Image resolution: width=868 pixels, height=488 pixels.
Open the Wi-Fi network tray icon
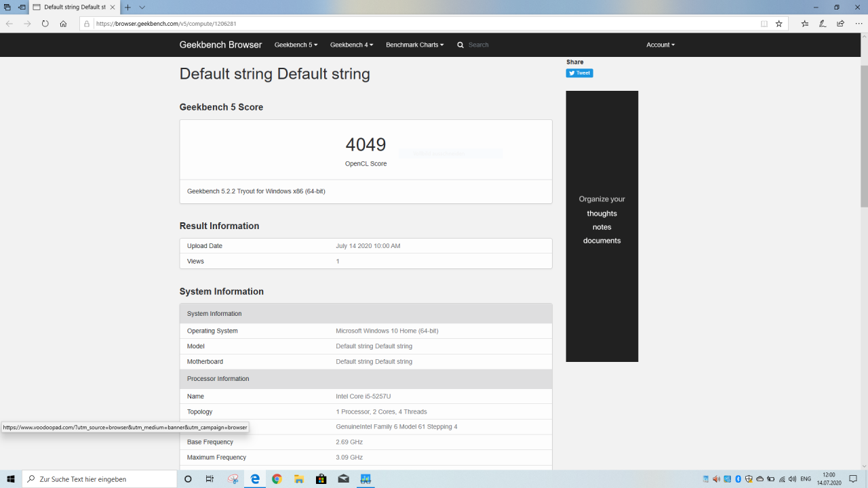[781, 479]
